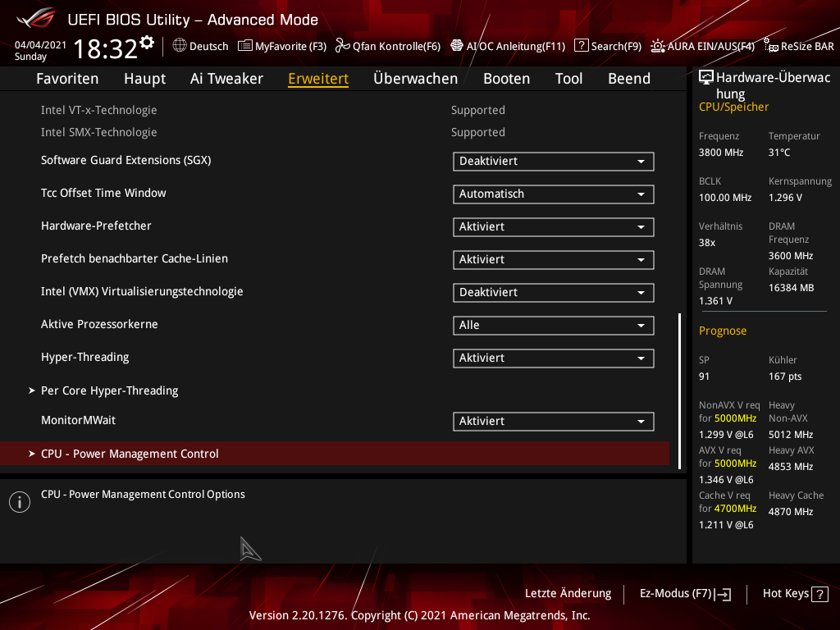Viewport: 840px width, 630px height.
Task: Click the Tcc Offset Time Window label
Action: [x=103, y=193]
